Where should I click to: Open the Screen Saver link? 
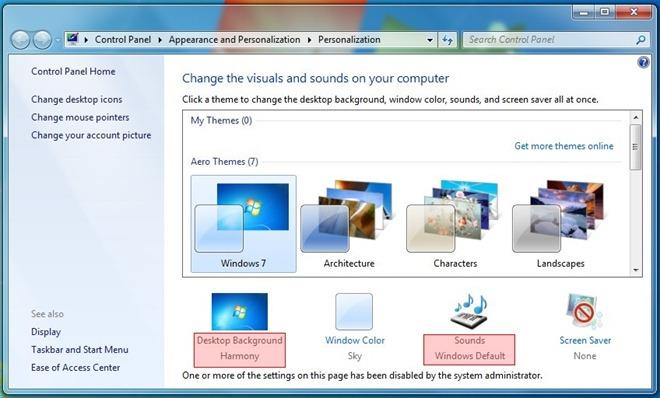585,340
